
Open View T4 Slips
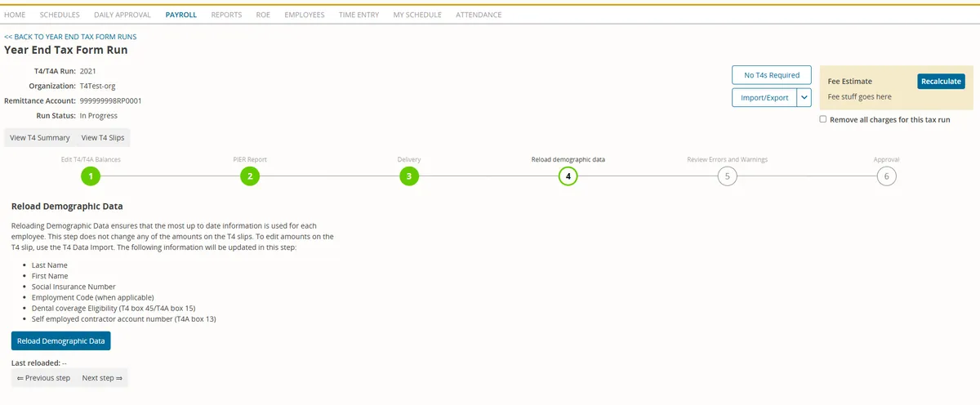pos(102,138)
